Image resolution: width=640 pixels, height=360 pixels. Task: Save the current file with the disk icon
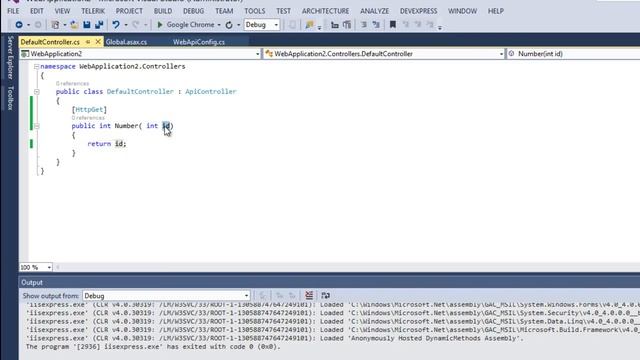pos(87,25)
